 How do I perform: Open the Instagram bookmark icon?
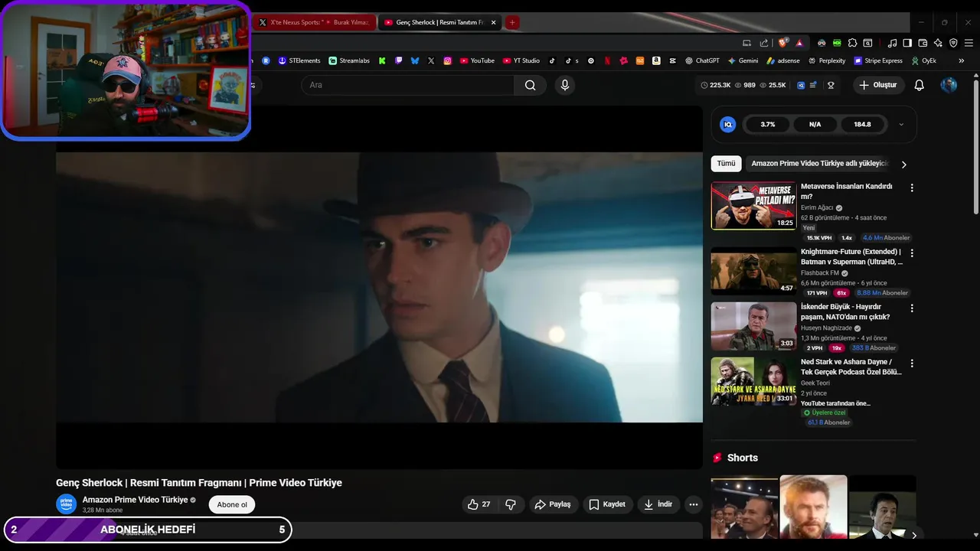point(448,60)
